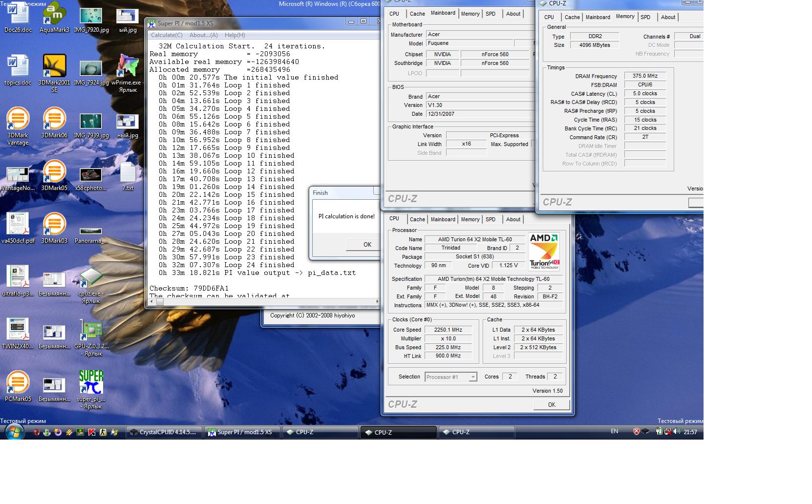Screen dimensions: 812x504
Task: Open the TWIN2X40 PDF desktop icon
Action: [x=18, y=334]
